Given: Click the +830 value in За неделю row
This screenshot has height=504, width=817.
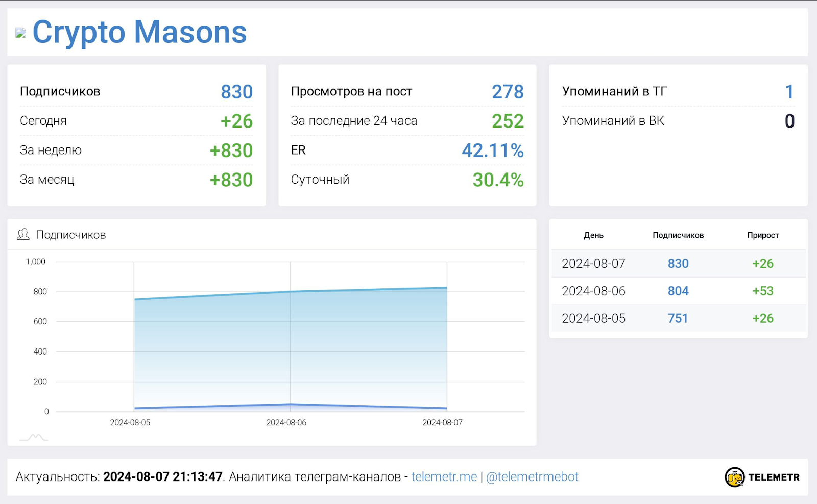Looking at the screenshot, I should tap(231, 150).
